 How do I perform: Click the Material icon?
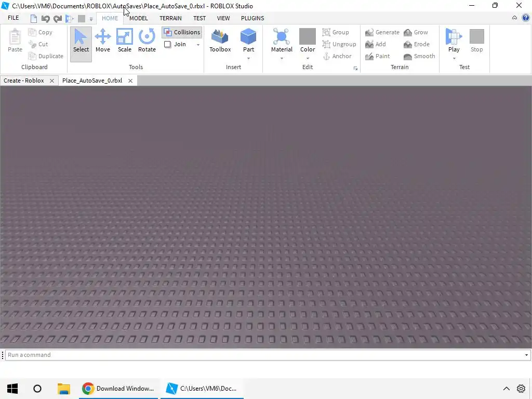coord(282,37)
